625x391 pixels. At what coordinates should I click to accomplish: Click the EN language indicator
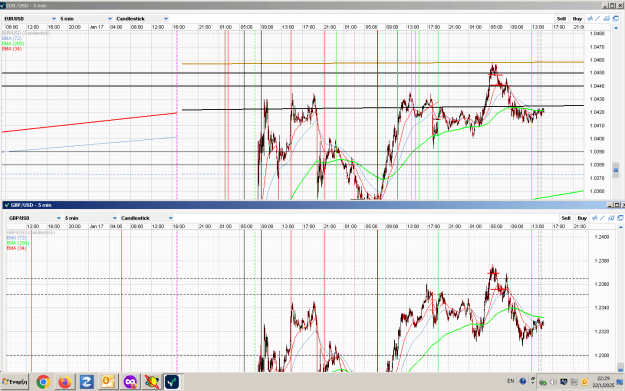511,381
